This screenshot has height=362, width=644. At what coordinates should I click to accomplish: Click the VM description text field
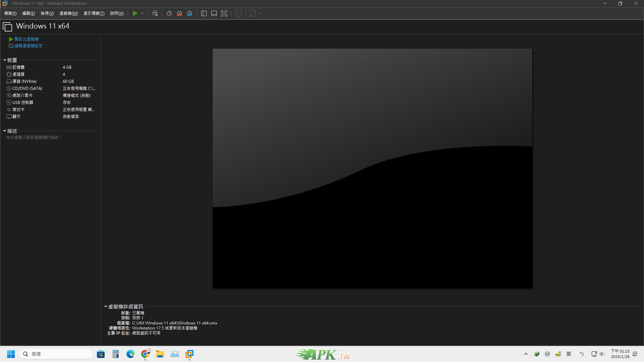tap(34, 137)
